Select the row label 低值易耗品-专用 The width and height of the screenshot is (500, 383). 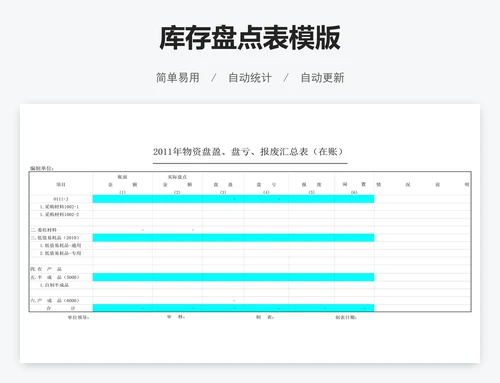pyautogui.click(x=60, y=253)
